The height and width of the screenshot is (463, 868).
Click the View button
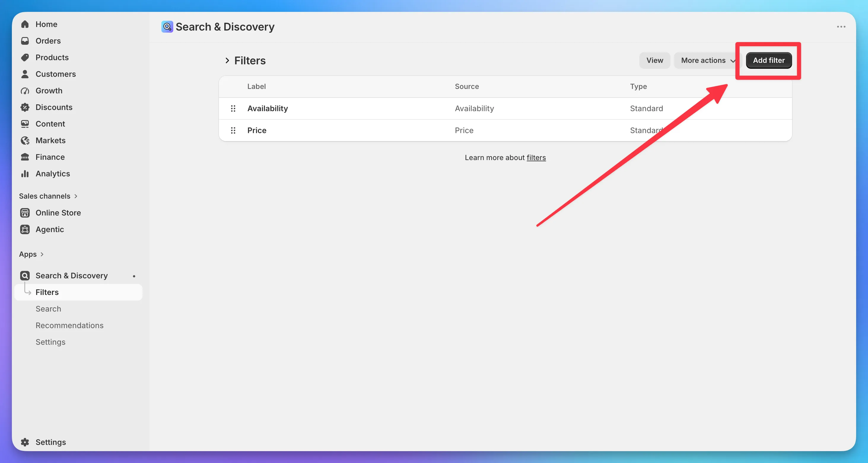pos(654,60)
